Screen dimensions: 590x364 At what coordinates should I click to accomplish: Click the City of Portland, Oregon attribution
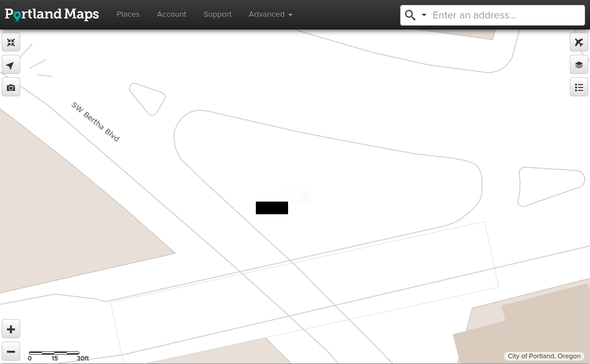[x=544, y=356]
